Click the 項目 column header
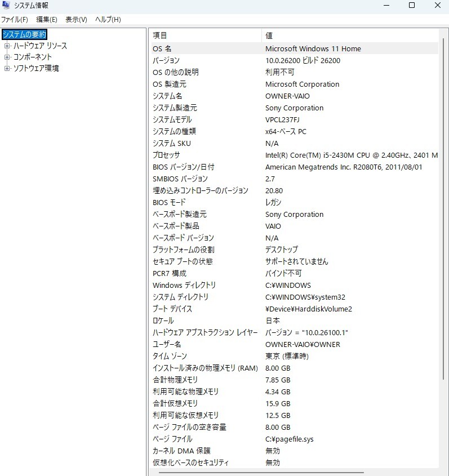Image resolution: width=449 pixels, height=476 pixels. pos(206,35)
